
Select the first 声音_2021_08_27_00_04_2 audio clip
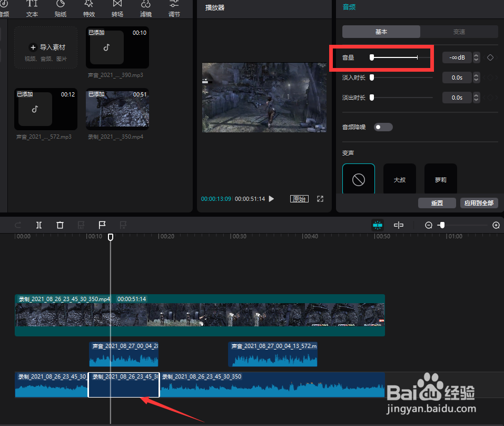[x=124, y=354]
